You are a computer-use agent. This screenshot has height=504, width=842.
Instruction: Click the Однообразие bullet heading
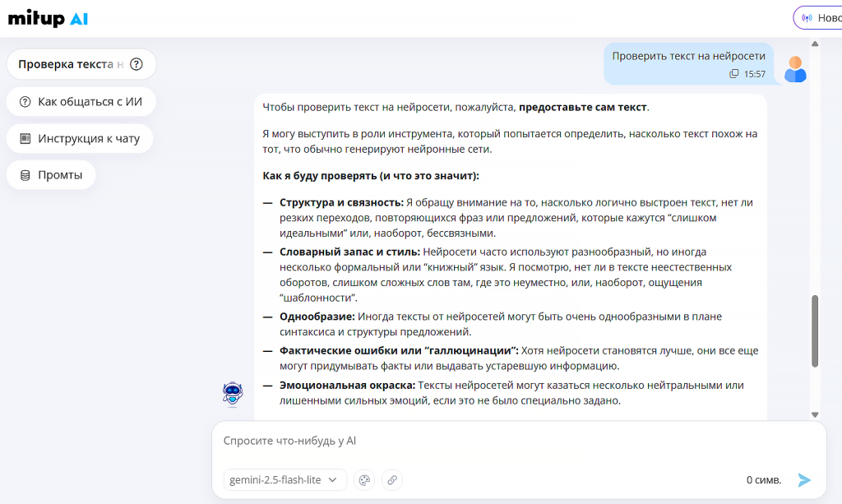point(317,317)
